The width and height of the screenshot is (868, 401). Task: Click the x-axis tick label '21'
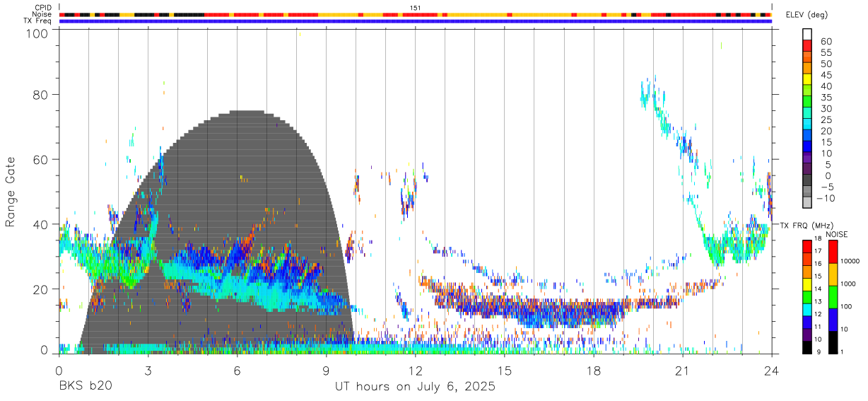click(683, 371)
